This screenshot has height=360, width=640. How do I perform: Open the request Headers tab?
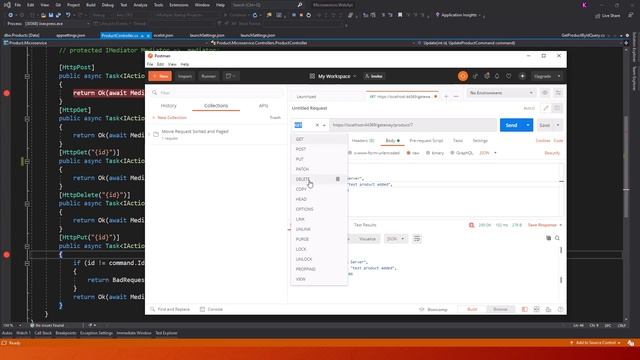point(363,141)
